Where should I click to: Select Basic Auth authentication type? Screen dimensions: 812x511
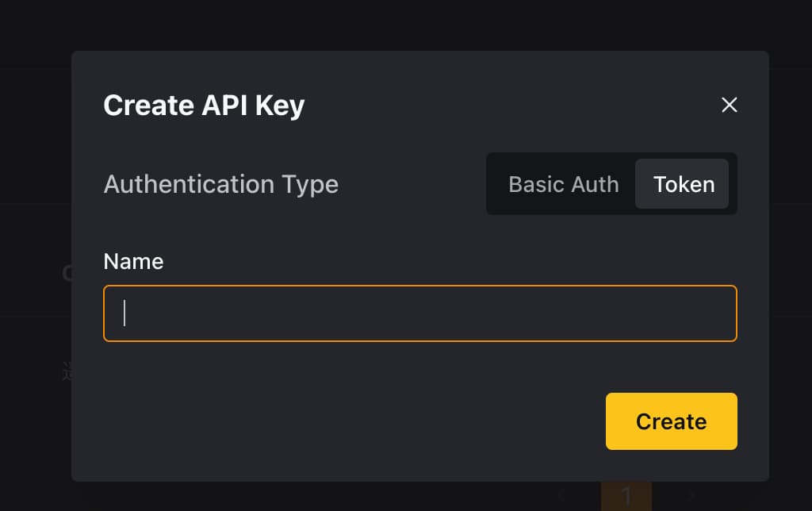pyautogui.click(x=564, y=184)
